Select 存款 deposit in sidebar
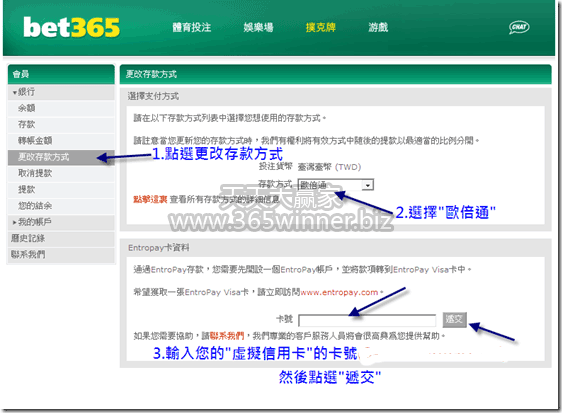562x413 pixels. point(61,124)
